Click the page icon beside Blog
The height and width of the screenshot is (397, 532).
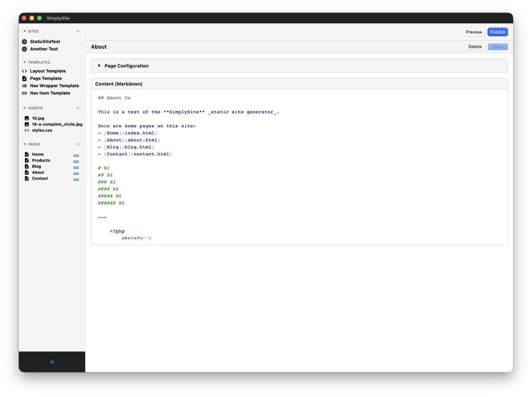(x=27, y=167)
